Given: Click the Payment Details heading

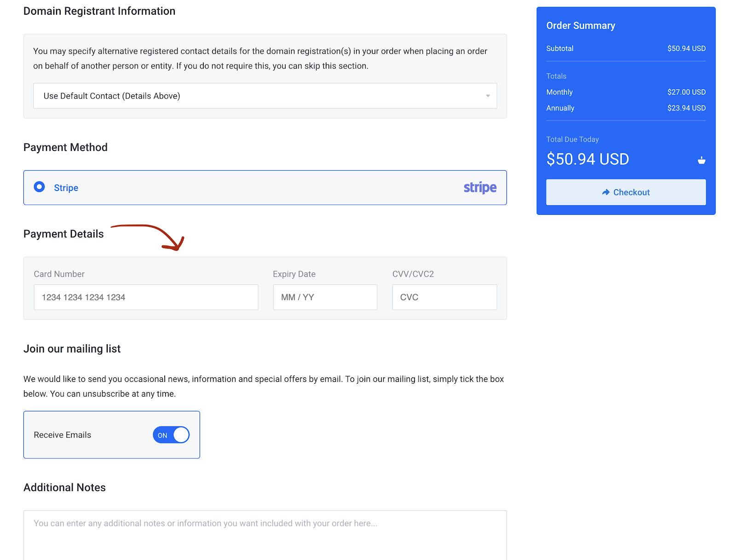Looking at the screenshot, I should (63, 234).
